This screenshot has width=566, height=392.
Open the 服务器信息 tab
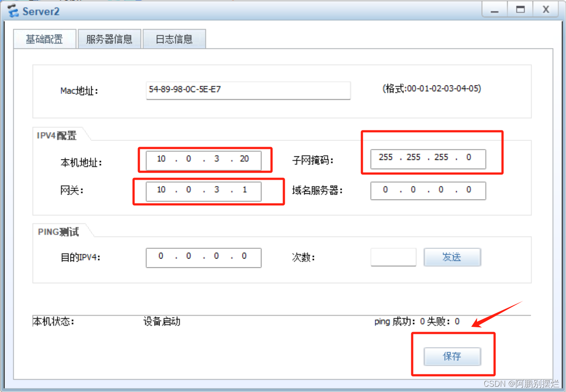109,39
